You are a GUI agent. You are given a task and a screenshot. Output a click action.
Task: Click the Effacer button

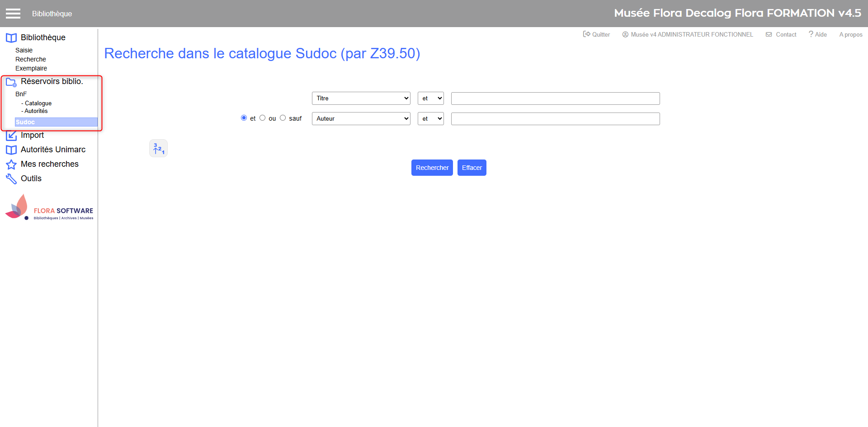[x=472, y=168]
